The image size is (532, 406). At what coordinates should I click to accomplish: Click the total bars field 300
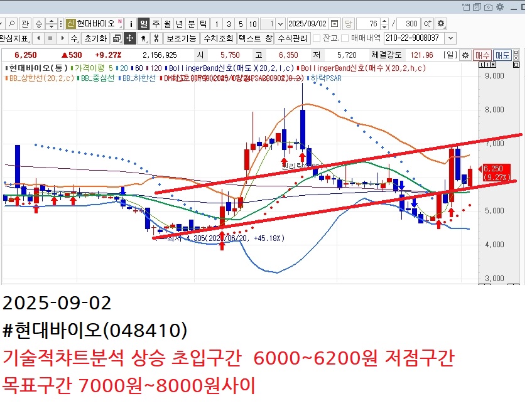click(x=408, y=24)
